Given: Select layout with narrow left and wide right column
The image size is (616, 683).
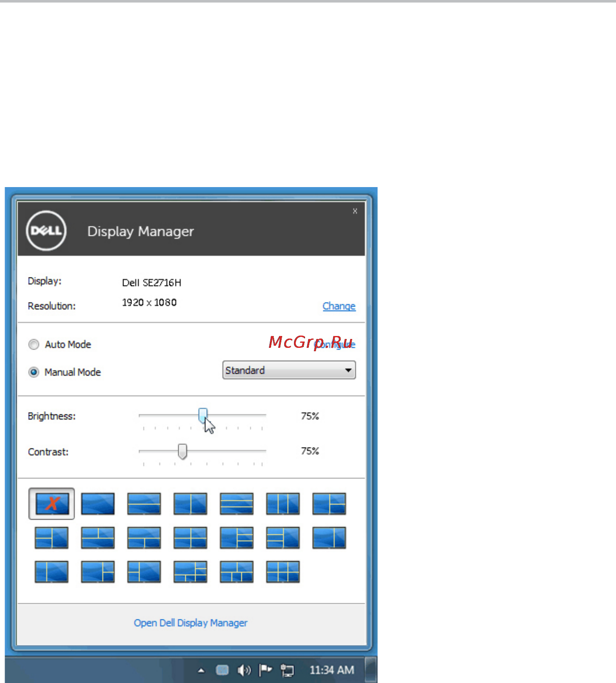Looking at the screenshot, I should (52, 572).
